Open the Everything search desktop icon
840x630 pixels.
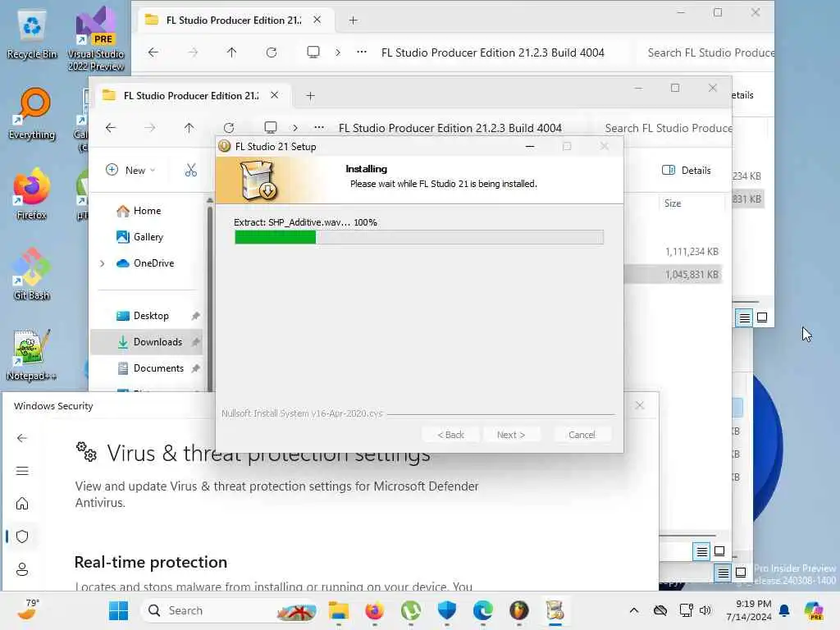pos(32,113)
